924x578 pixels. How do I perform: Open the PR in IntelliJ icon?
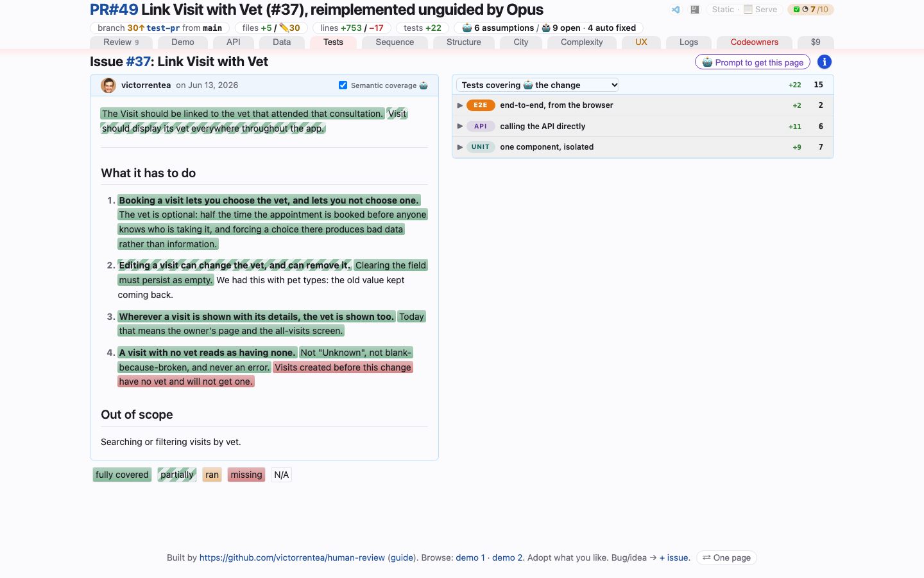coord(694,10)
